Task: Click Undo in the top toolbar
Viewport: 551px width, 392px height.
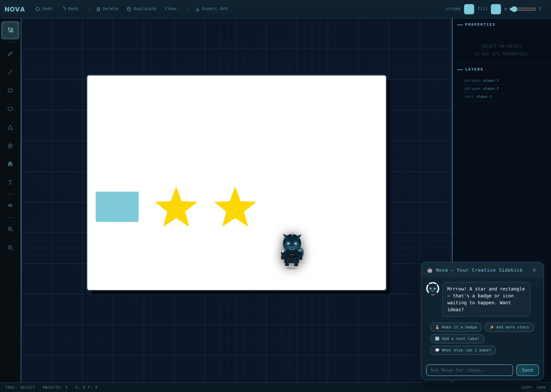Action: point(44,9)
